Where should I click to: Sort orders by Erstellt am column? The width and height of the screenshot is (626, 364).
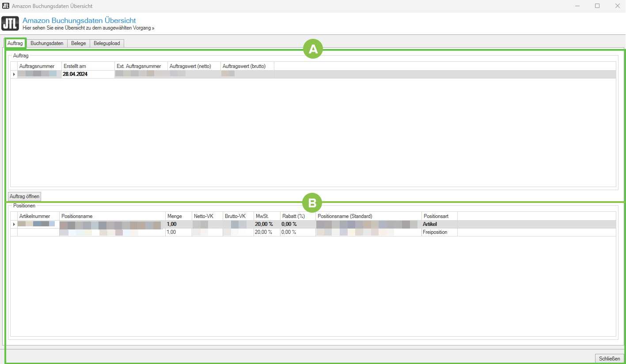75,66
